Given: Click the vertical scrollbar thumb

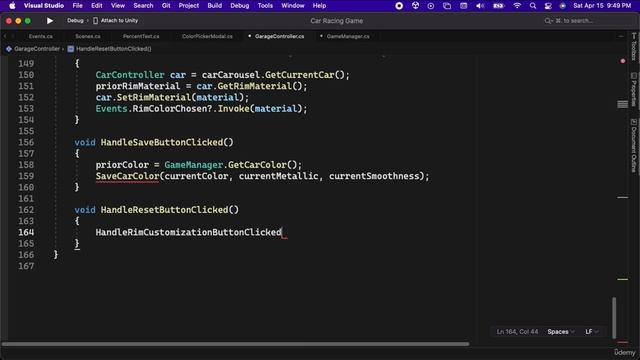Looking at the screenshot, I should coord(614,318).
